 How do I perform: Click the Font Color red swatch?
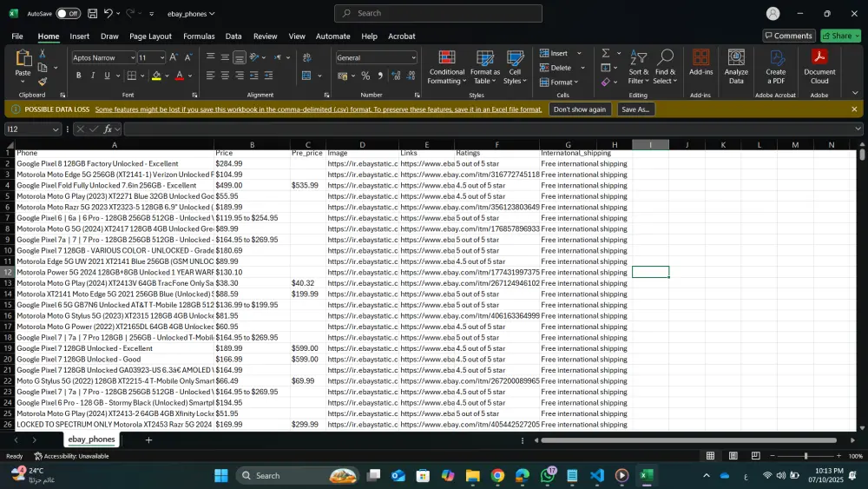pyautogui.click(x=180, y=76)
